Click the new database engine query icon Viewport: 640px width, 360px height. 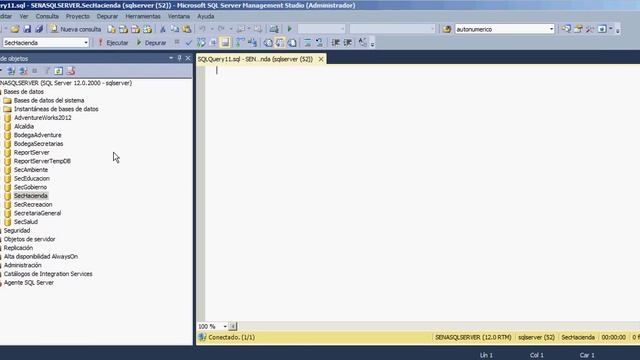click(x=111, y=29)
